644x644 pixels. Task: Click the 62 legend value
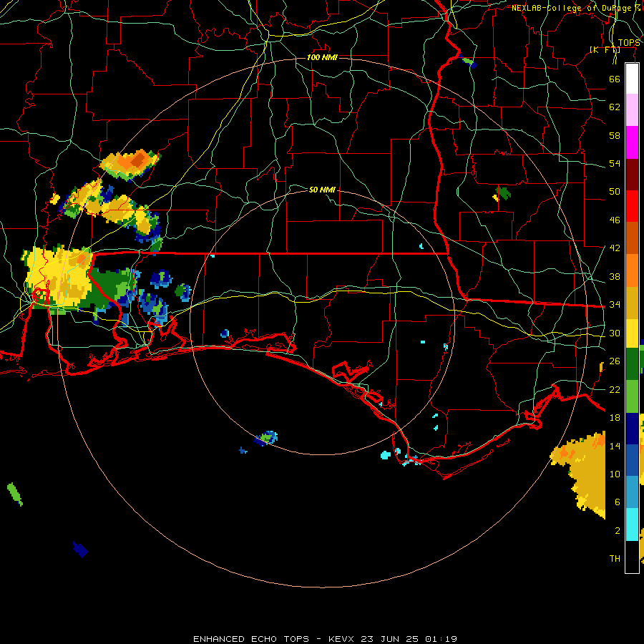615,107
